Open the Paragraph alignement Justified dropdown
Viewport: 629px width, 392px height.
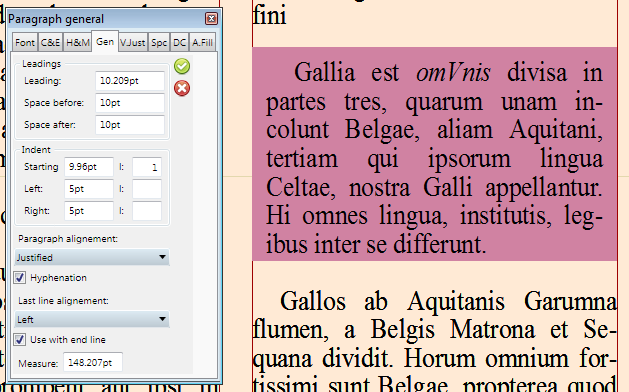coord(92,257)
